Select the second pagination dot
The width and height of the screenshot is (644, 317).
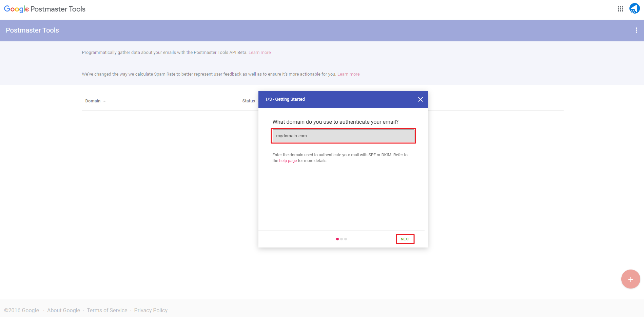[341, 239]
